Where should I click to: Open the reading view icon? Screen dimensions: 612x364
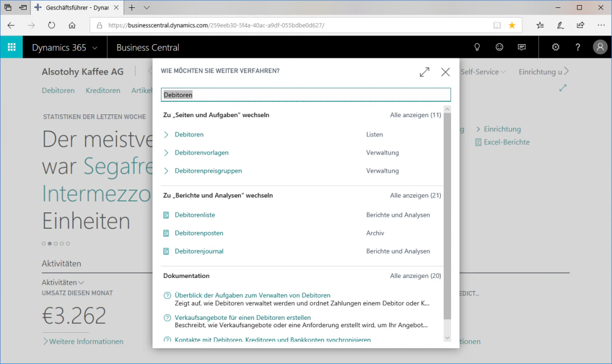tap(497, 25)
